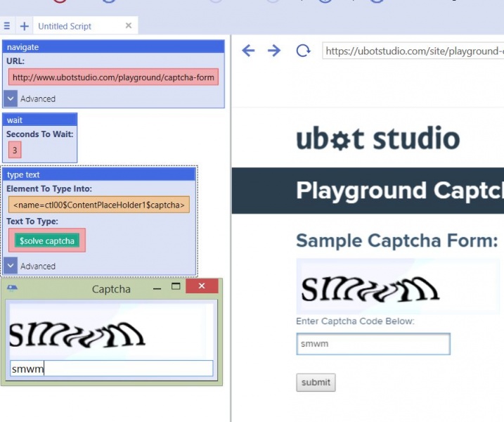This screenshot has height=422, width=504.
Task: Select the wait command header
Action: 40,120
